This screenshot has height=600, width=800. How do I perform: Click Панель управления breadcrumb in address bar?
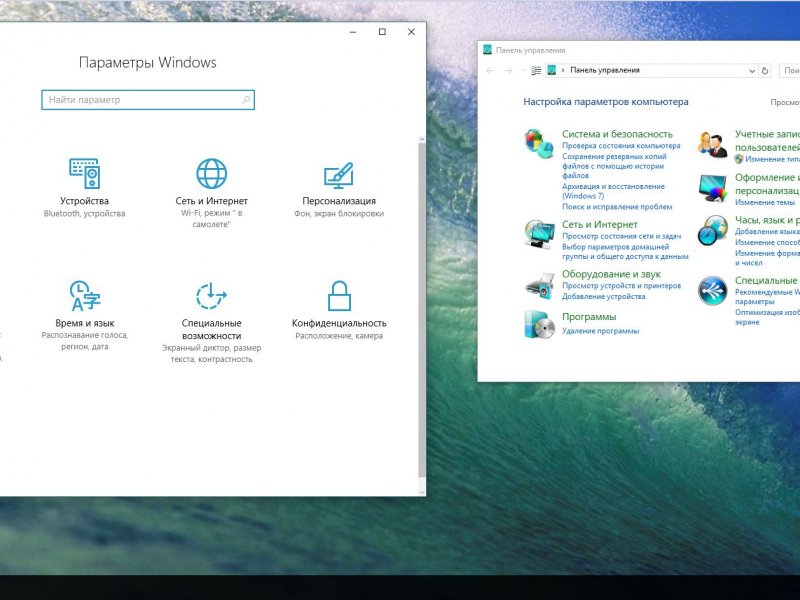pos(605,70)
